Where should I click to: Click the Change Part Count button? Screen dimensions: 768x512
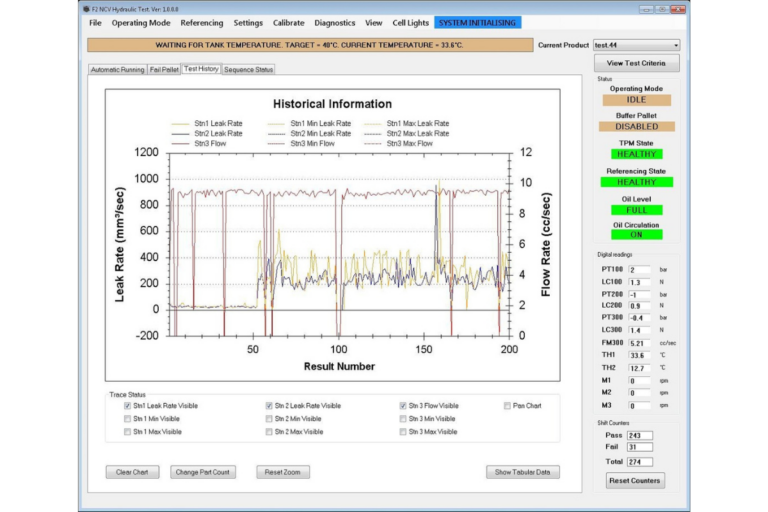pyautogui.click(x=203, y=472)
